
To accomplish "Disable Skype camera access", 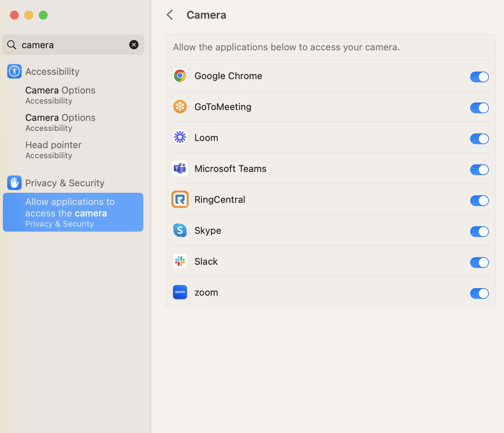I will tap(480, 231).
